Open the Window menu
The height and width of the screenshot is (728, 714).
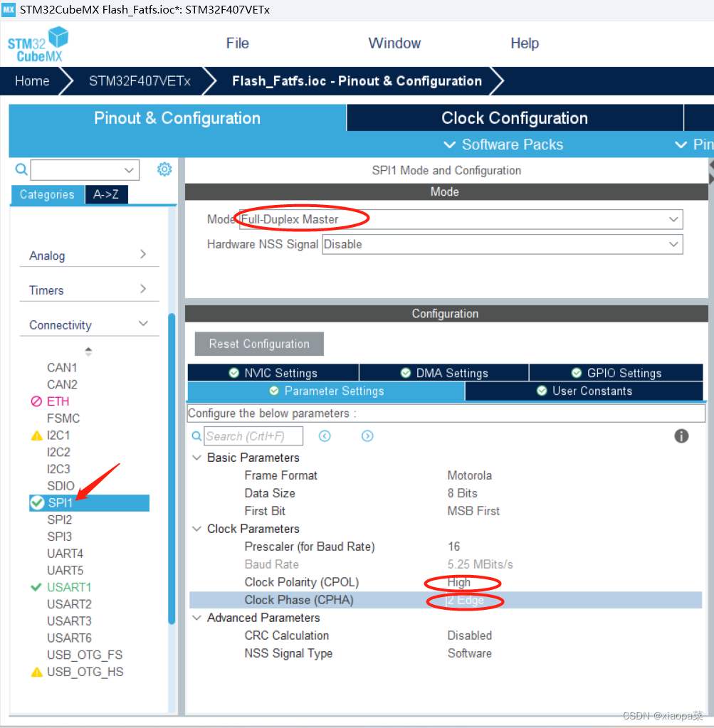coord(394,43)
